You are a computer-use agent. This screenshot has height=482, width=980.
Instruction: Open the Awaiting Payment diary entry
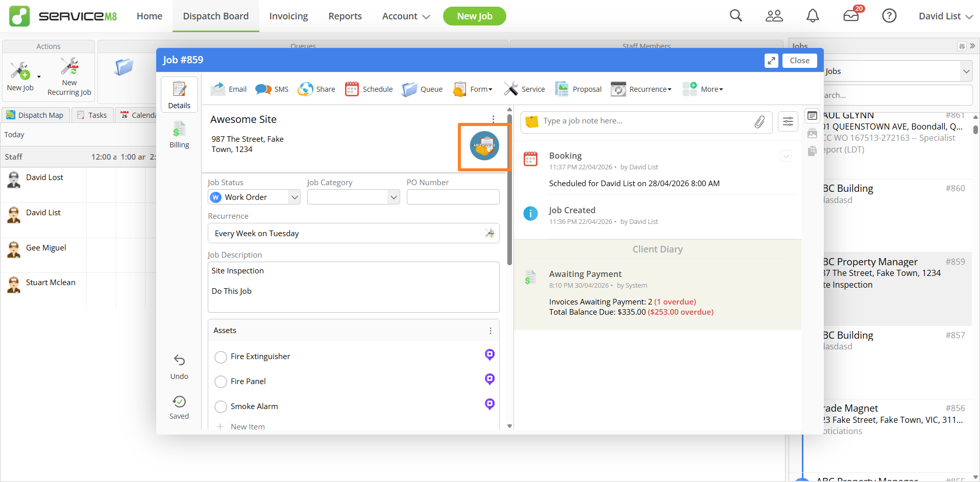(657, 292)
